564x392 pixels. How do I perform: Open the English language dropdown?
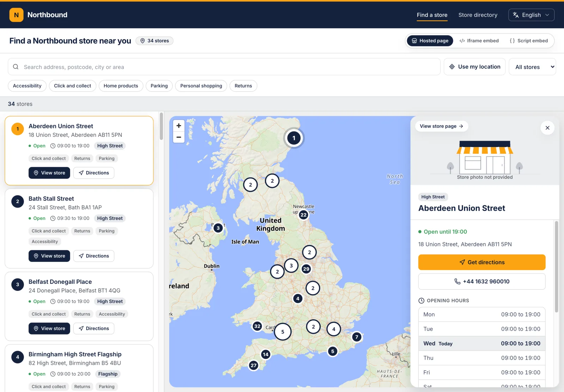[x=531, y=15]
